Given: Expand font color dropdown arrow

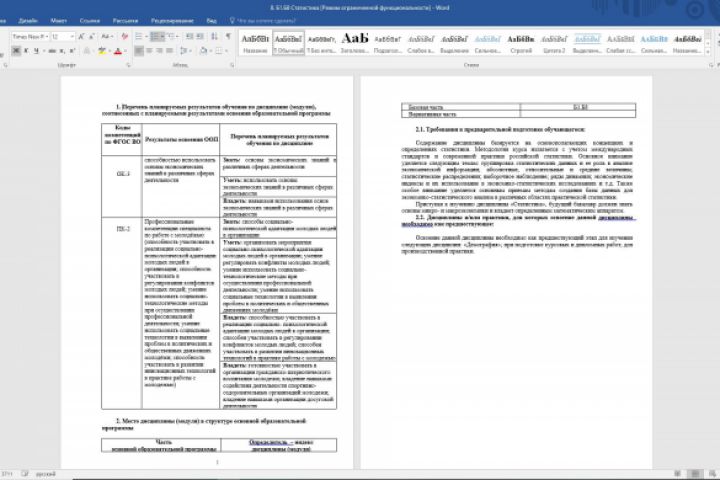Looking at the screenshot, I should (x=125, y=51).
